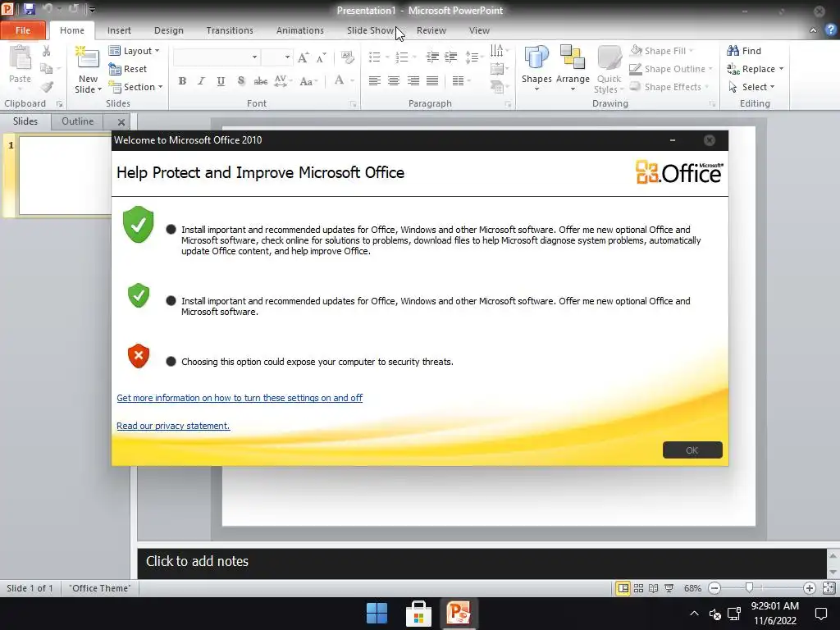Open the Shapes gallery
The height and width of the screenshot is (630, 840).
pos(536,67)
